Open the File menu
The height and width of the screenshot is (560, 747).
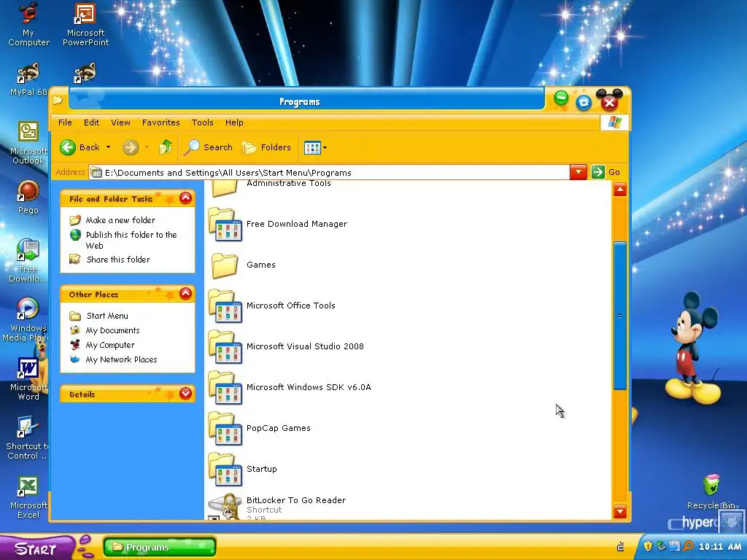tap(65, 122)
